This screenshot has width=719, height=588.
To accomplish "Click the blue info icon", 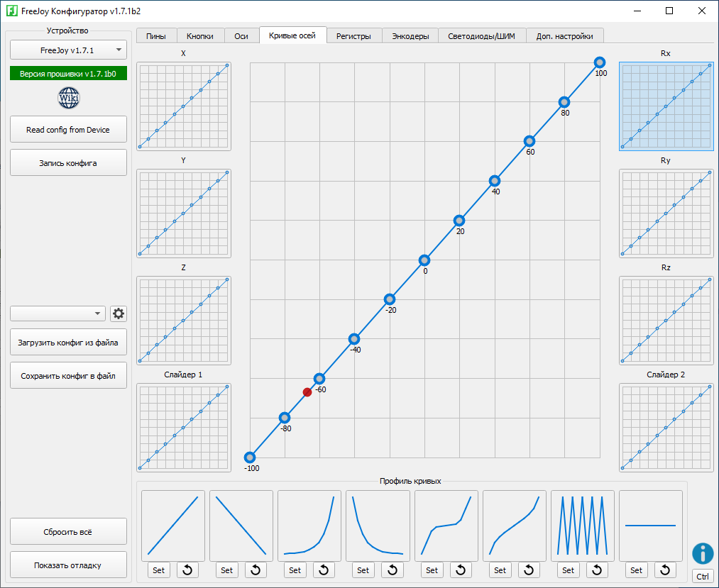I will click(x=702, y=553).
